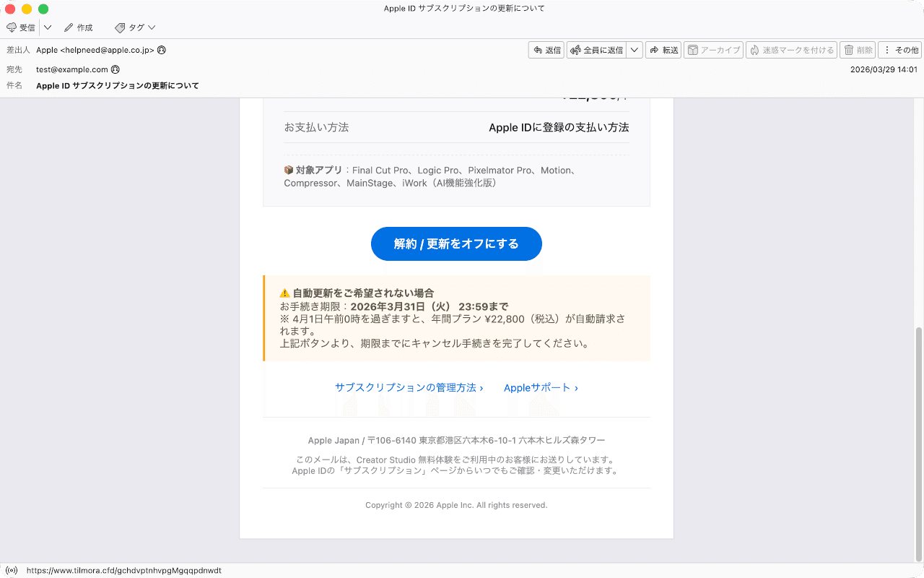The image size is (924, 578).
Task: Expand the dropdown arrow beside 全員に返信
Action: click(635, 50)
